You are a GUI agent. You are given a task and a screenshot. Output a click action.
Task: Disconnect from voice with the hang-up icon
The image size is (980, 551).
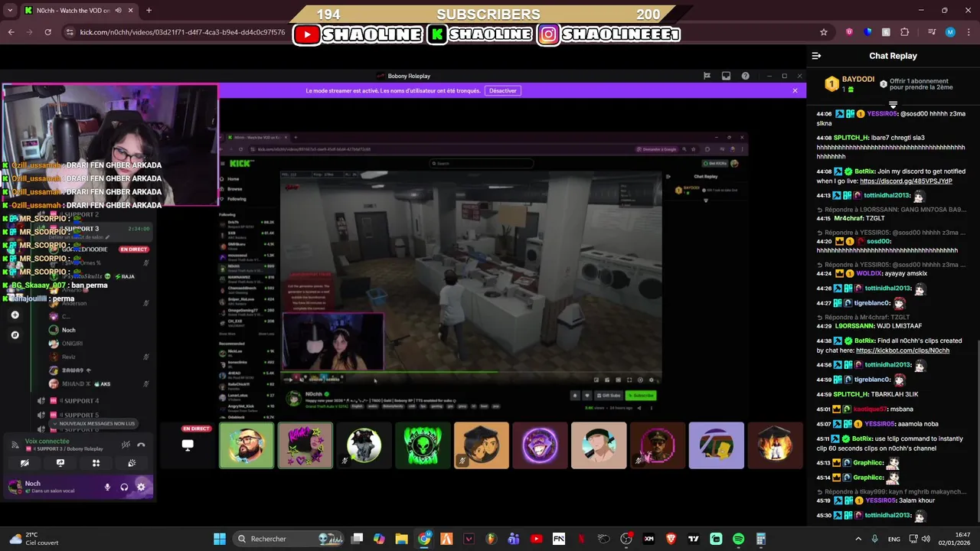141,445
